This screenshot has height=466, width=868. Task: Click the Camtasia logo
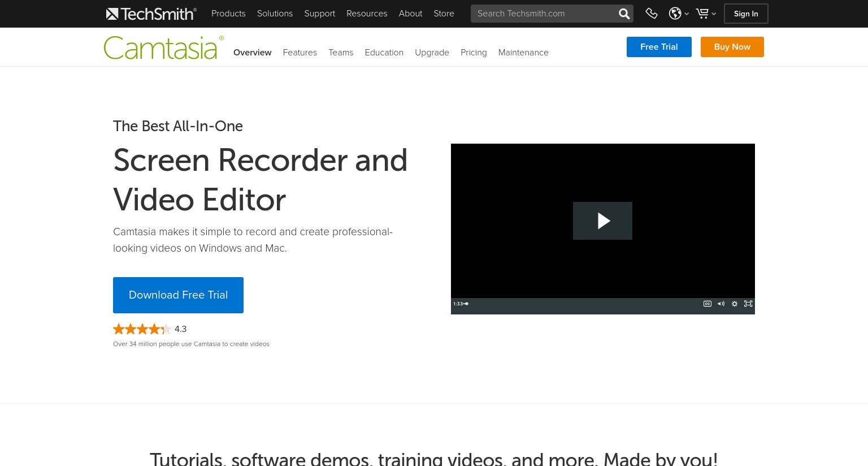pos(163,48)
